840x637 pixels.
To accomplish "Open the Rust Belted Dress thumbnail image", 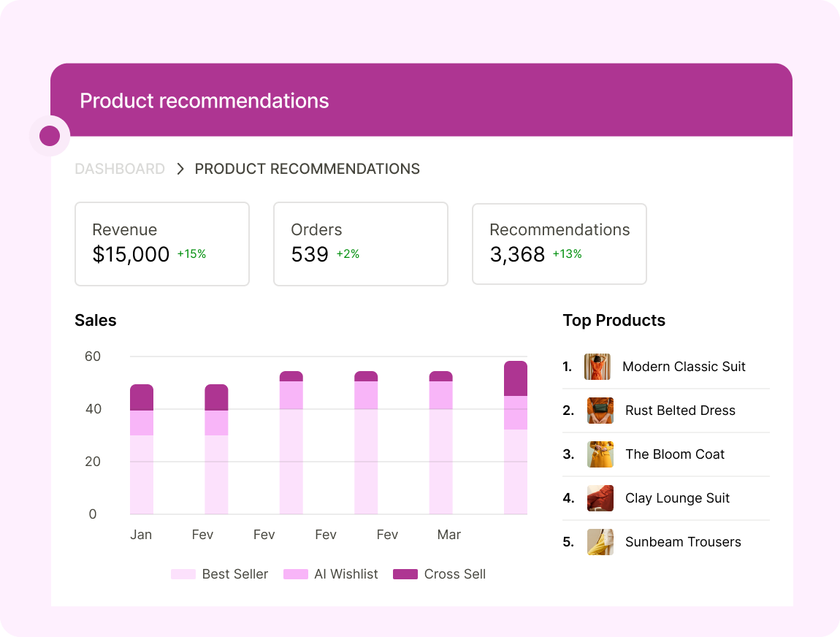I will coord(600,411).
